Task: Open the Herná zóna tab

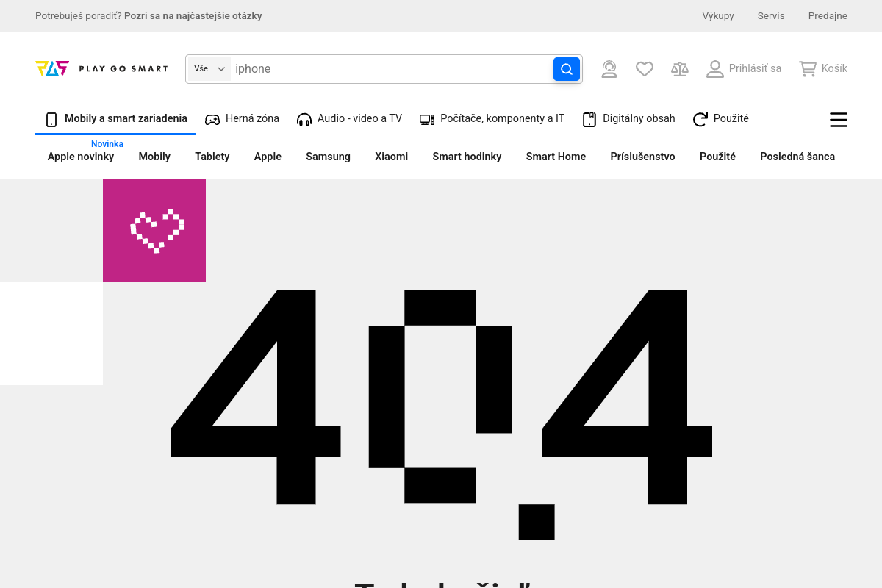Action: click(x=242, y=119)
